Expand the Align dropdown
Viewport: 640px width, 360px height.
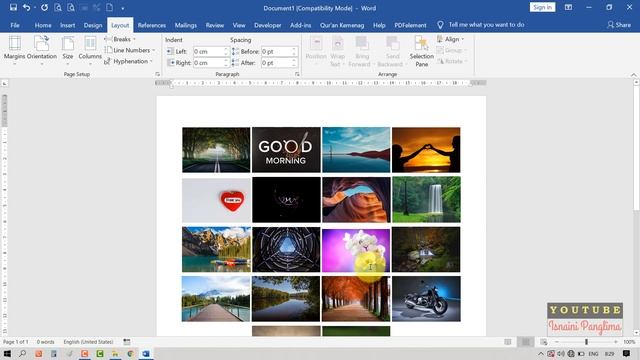tap(451, 39)
